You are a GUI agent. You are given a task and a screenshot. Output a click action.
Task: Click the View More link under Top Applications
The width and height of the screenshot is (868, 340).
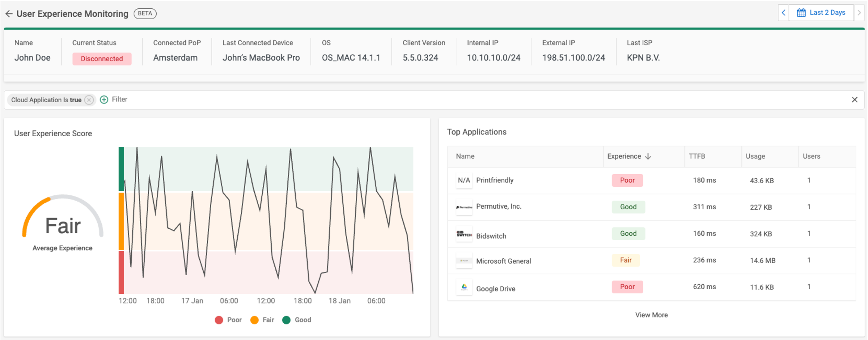pyautogui.click(x=651, y=315)
